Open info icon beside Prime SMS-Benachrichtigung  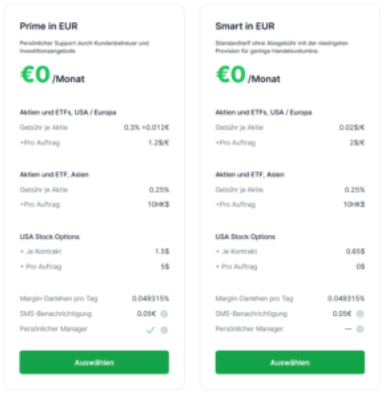164,314
